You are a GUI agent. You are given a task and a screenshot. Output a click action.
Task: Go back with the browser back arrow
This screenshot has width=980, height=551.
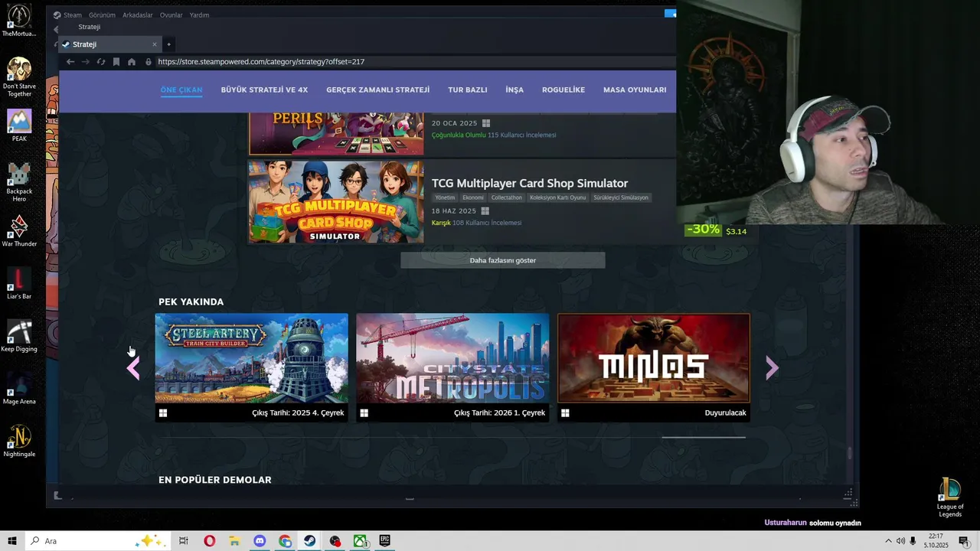tap(70, 61)
